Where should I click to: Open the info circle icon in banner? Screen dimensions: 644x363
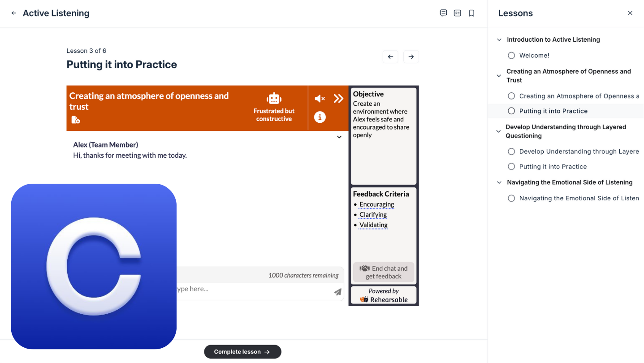(320, 117)
